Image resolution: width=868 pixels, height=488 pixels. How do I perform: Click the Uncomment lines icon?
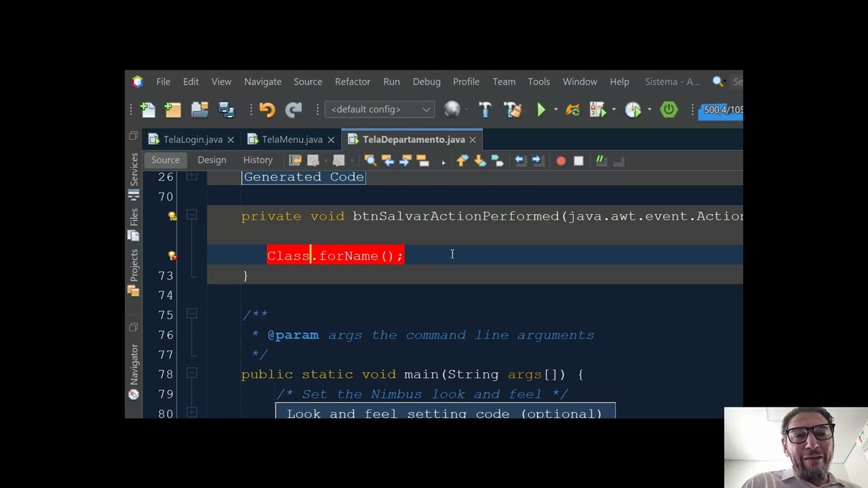point(618,161)
